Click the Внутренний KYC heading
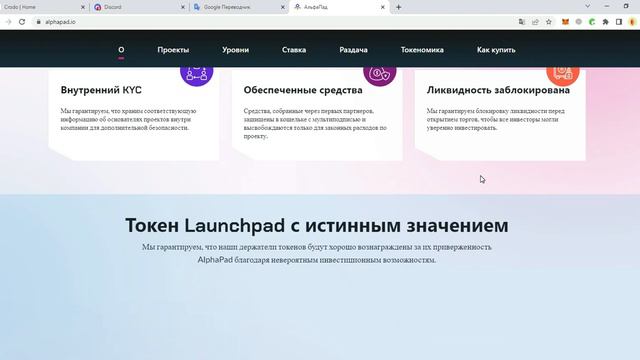The height and width of the screenshot is (360, 640). point(101,90)
